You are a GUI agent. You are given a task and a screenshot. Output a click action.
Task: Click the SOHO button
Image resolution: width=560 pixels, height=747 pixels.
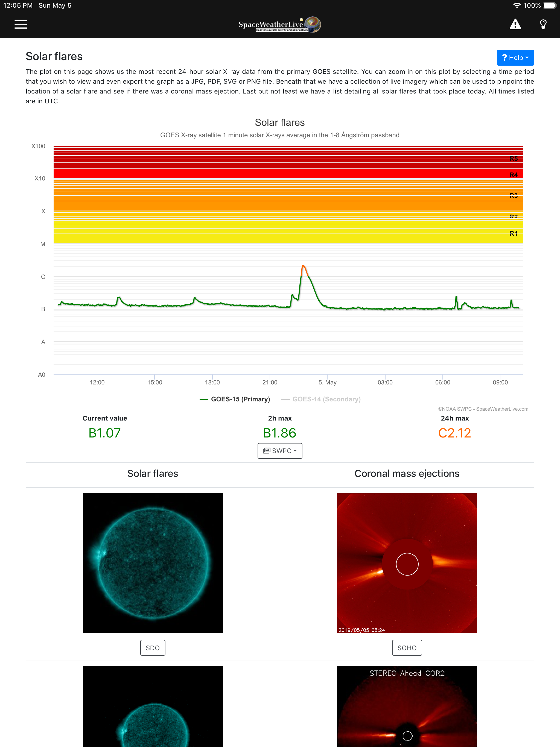coord(407,647)
